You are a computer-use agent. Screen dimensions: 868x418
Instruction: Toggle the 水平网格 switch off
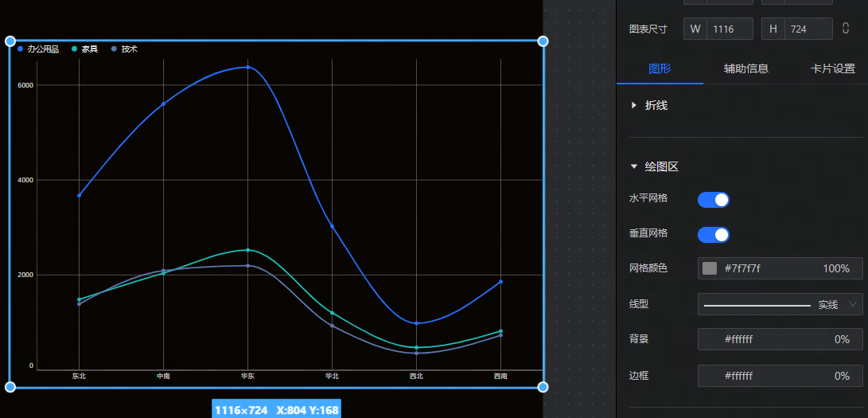coord(713,200)
